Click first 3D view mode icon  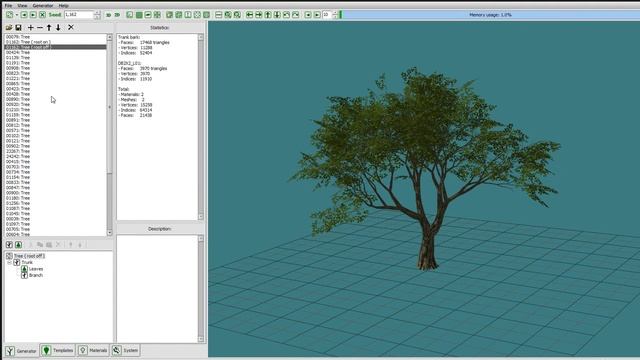108,15
